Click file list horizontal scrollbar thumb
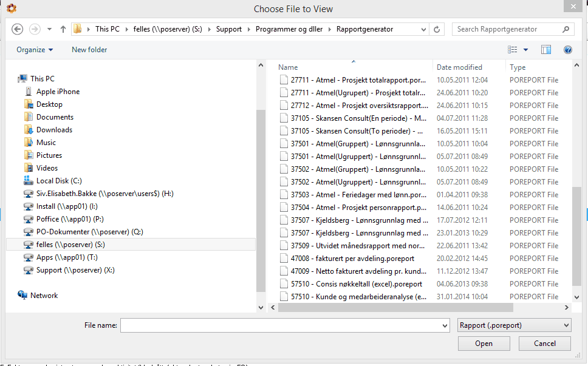 [395, 307]
